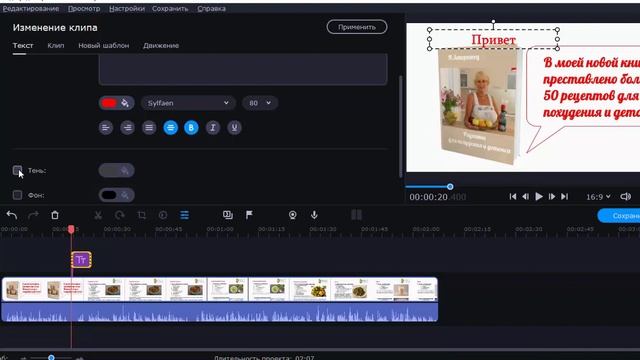Image resolution: width=640 pixels, height=360 pixels.
Task: Click the undo arrow in the timeline toolbar
Action: pyautogui.click(x=12, y=215)
